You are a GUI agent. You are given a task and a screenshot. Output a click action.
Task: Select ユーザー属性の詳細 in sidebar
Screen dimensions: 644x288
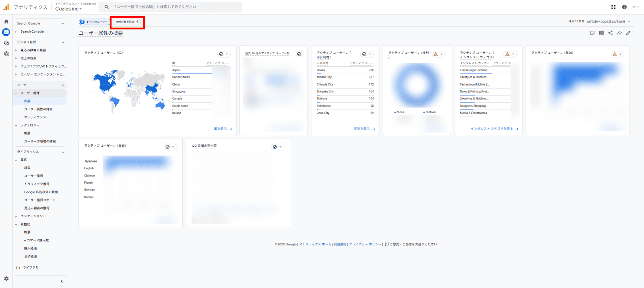[38, 109]
